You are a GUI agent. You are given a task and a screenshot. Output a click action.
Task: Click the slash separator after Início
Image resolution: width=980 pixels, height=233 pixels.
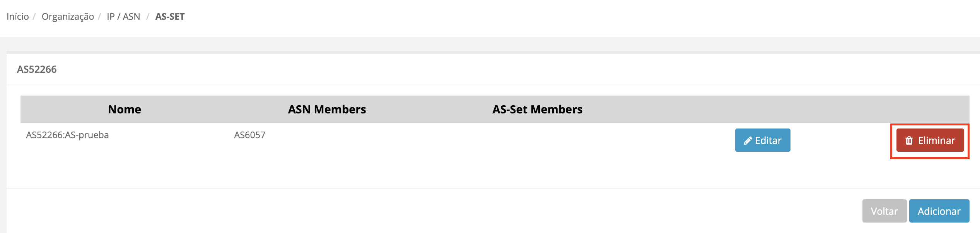pyautogui.click(x=34, y=17)
